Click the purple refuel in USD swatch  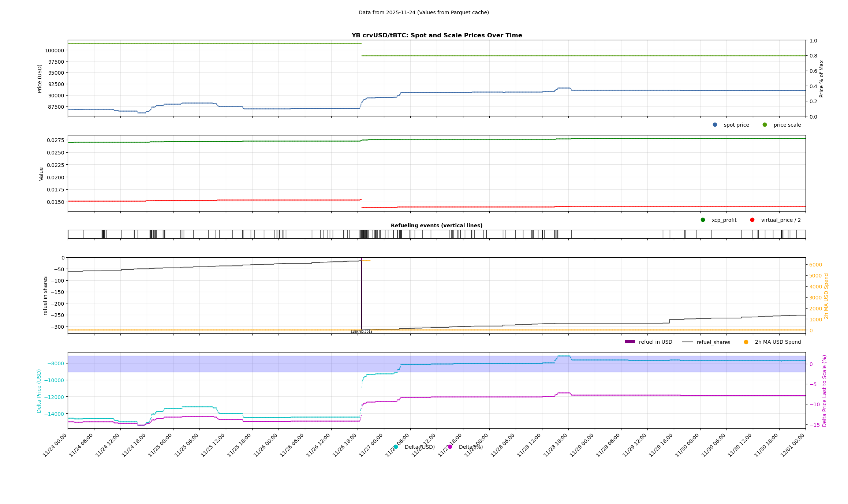[x=630, y=342]
